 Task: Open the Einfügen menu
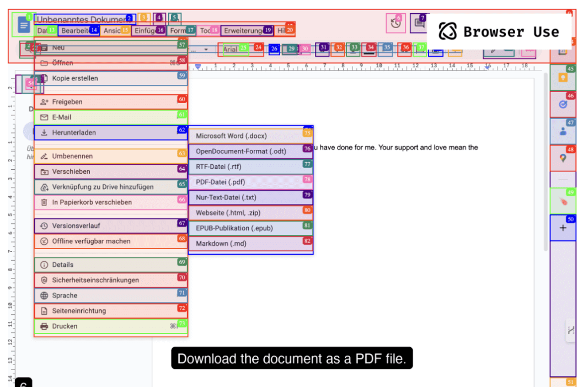[x=149, y=31]
